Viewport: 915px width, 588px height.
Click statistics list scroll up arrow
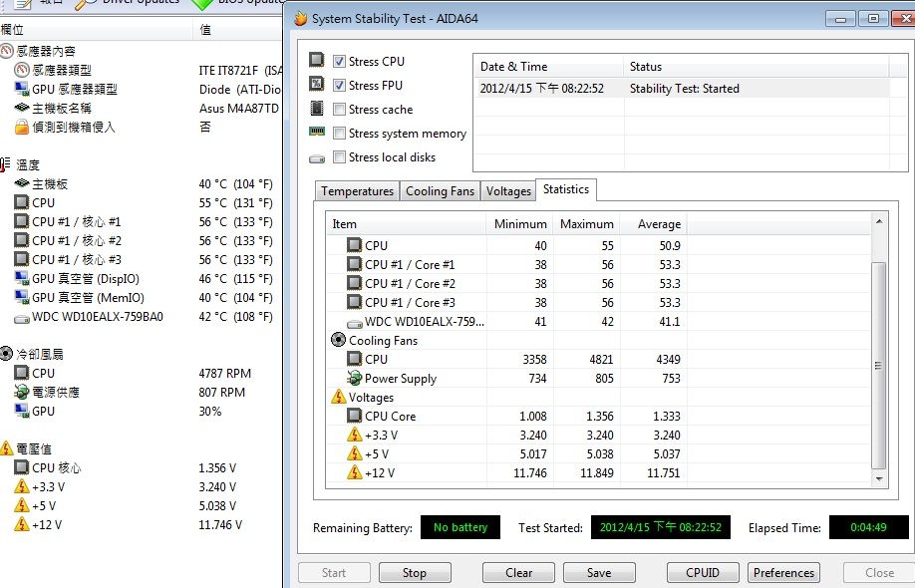(879, 221)
